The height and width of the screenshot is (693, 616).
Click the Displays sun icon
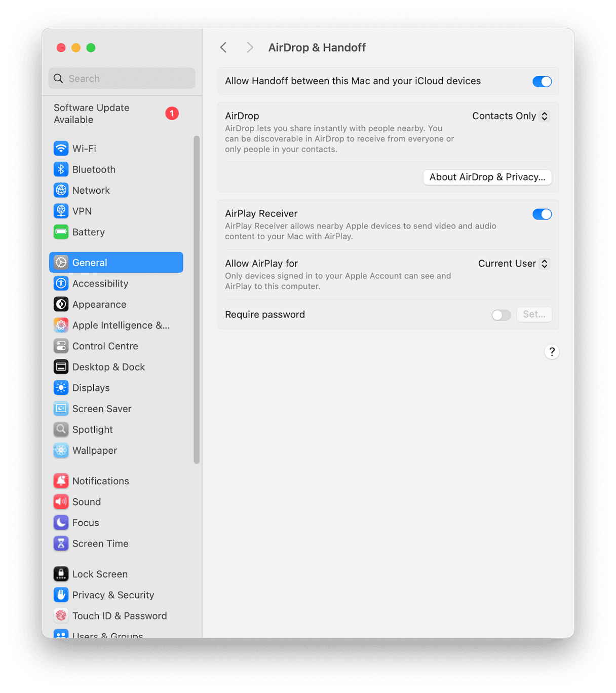click(x=61, y=388)
